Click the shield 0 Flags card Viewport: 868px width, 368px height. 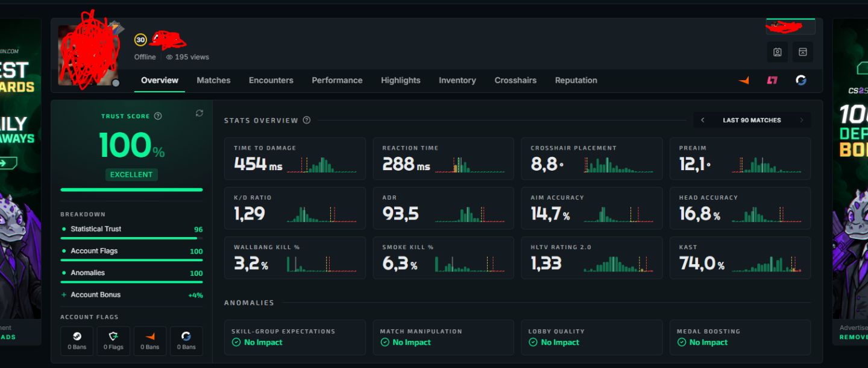[113, 341]
